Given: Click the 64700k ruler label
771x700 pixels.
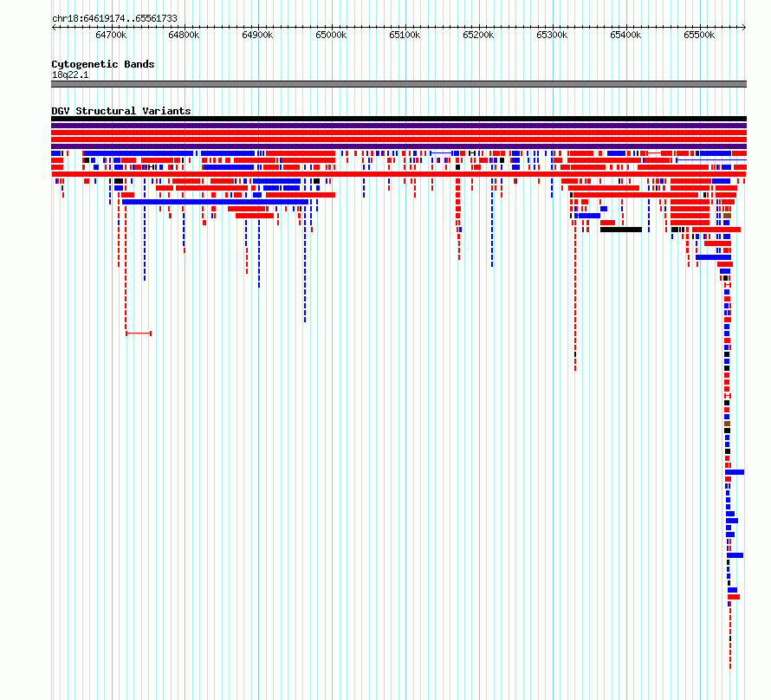Looking at the screenshot, I should 111,35.
